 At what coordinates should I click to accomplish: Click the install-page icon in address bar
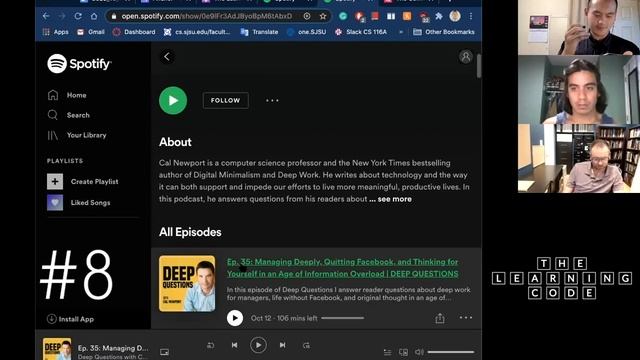(307, 16)
